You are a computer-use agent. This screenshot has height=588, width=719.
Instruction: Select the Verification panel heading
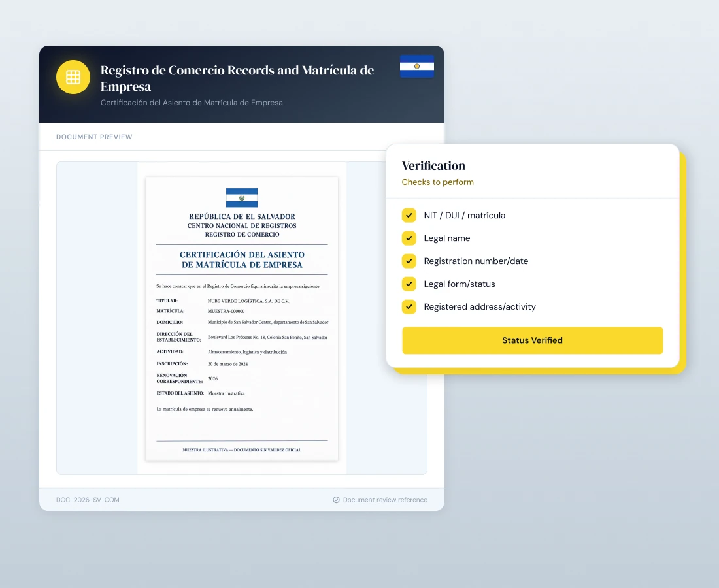433,165
